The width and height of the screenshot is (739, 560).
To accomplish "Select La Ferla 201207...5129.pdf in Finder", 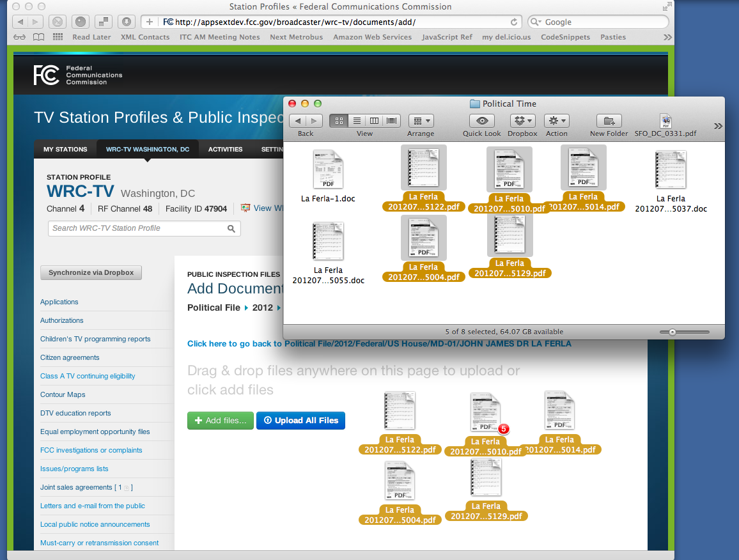I will (x=510, y=234).
